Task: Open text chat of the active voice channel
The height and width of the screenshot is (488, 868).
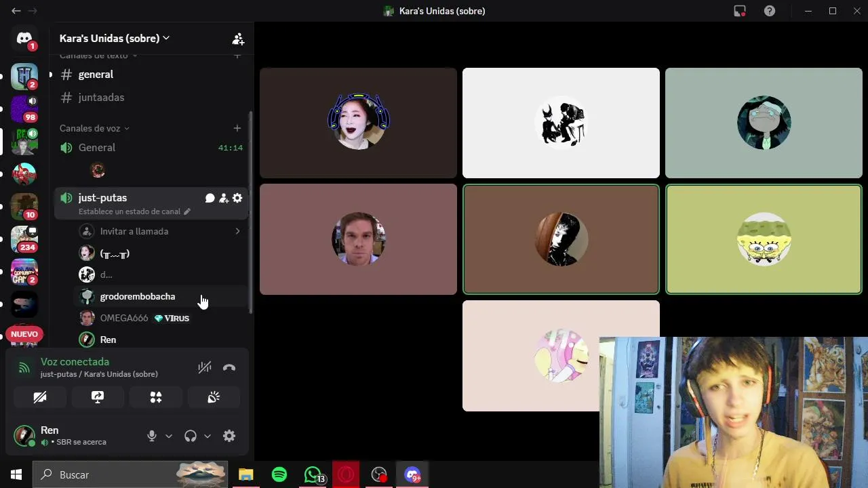Action: tap(210, 198)
